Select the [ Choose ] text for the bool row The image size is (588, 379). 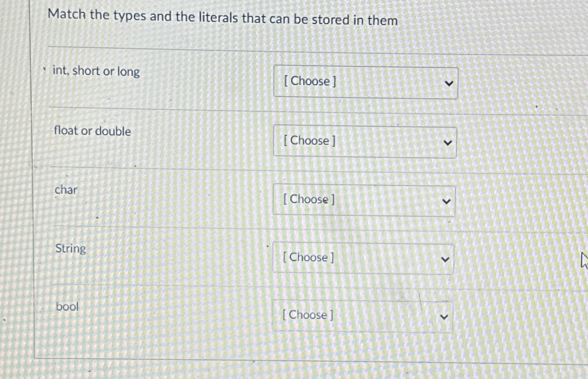click(307, 316)
